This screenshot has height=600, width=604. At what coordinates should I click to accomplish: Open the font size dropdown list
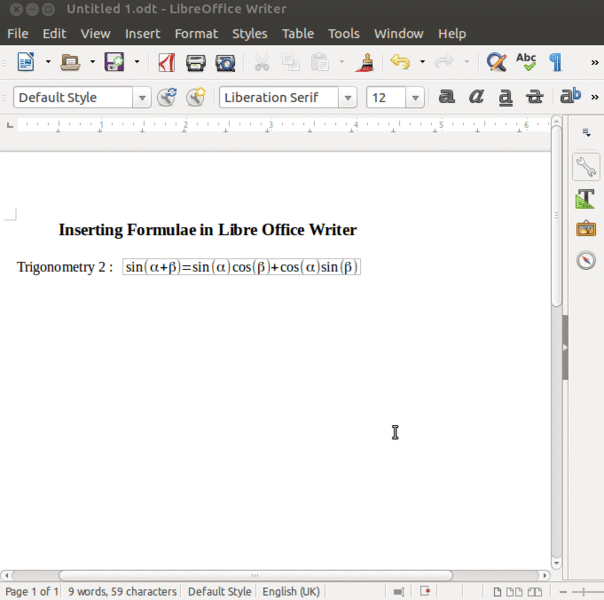(415, 97)
